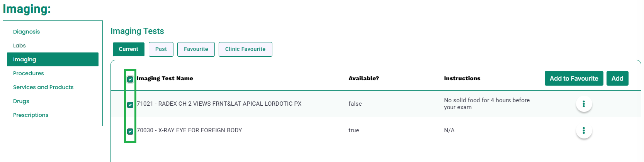Click the Imaging Test Name column header

165,78
